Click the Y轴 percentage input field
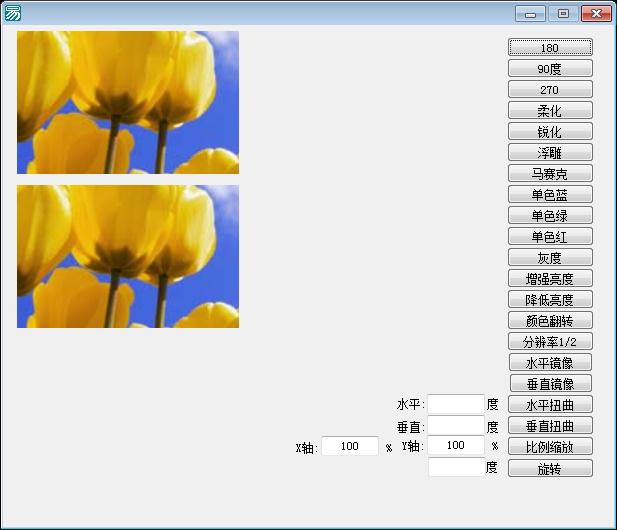This screenshot has height=530, width=617. coord(456,445)
